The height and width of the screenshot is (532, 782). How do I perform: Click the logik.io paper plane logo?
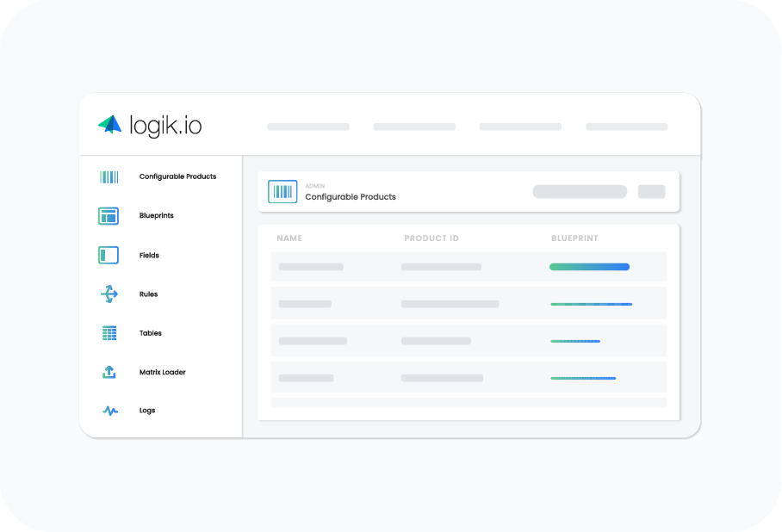(109, 125)
